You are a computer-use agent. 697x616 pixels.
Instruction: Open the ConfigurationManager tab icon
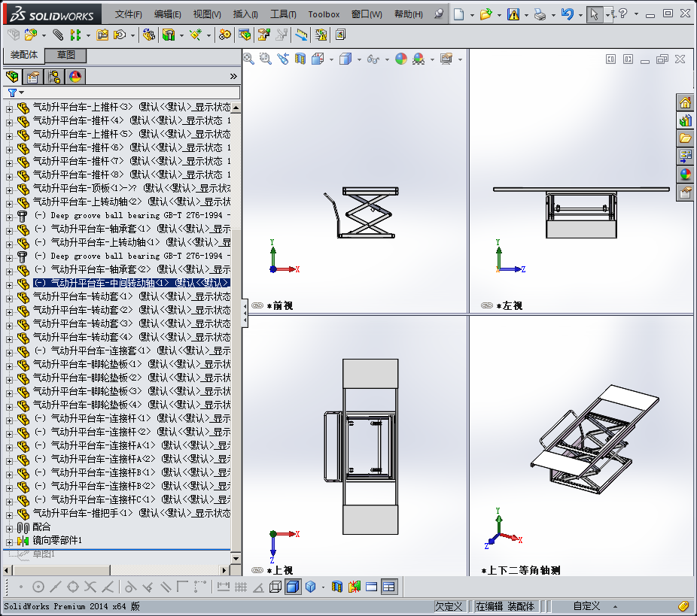click(x=54, y=77)
